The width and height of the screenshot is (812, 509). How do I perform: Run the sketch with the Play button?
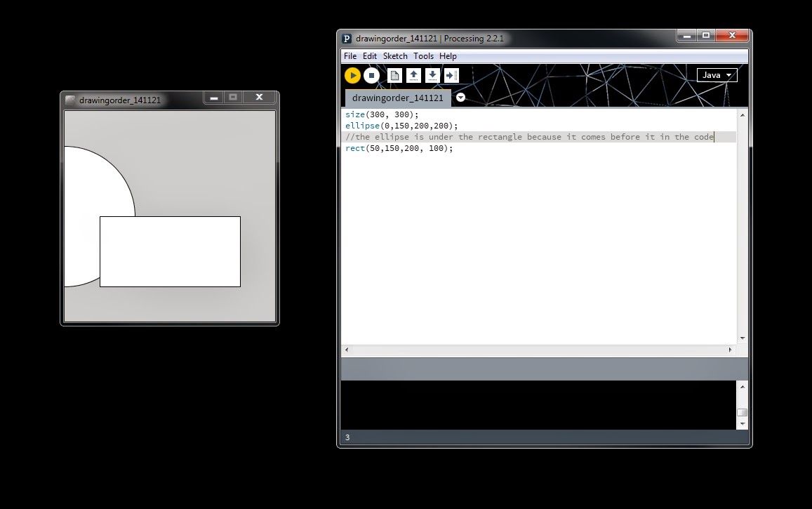352,76
